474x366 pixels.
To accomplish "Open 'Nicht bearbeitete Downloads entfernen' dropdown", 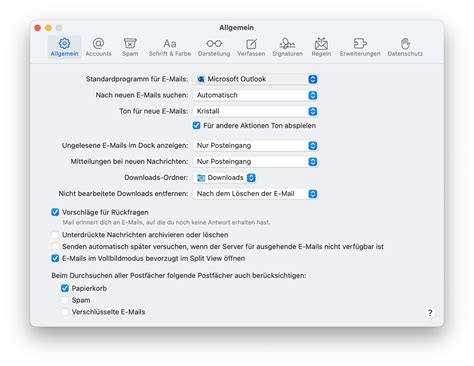I will [x=255, y=193].
